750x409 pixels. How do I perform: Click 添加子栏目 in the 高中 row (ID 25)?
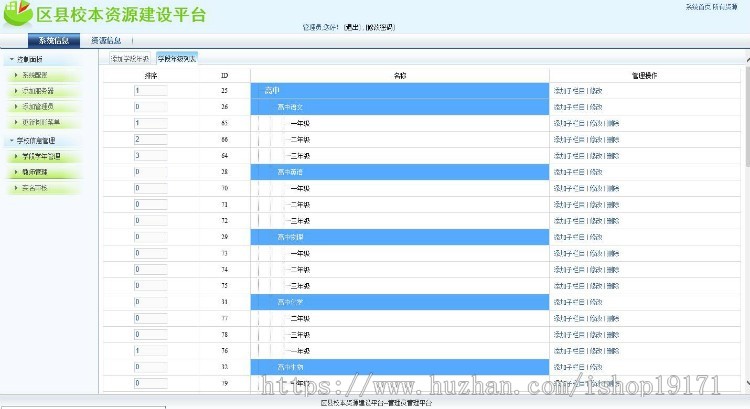tap(569, 91)
